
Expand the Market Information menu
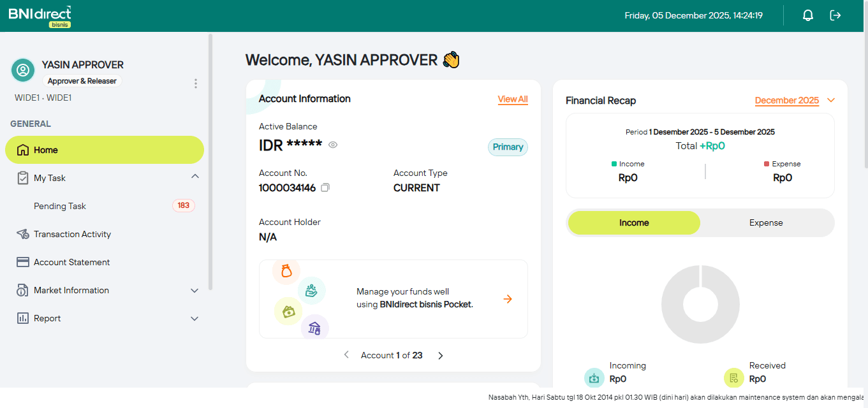195,290
